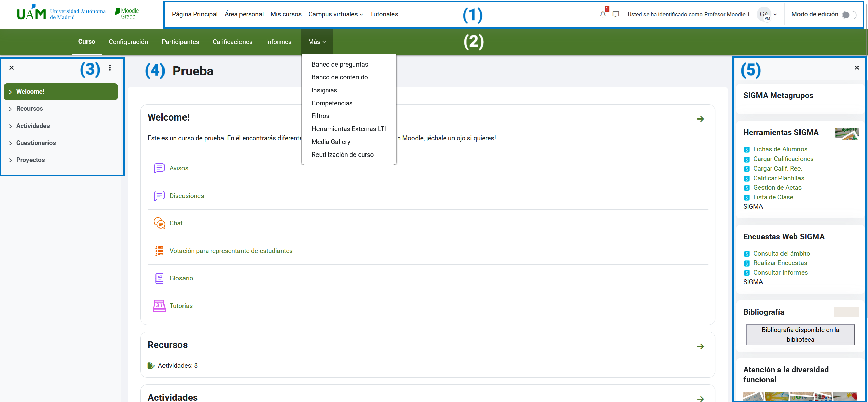
Task: Close the right block drawer
Action: click(x=857, y=68)
